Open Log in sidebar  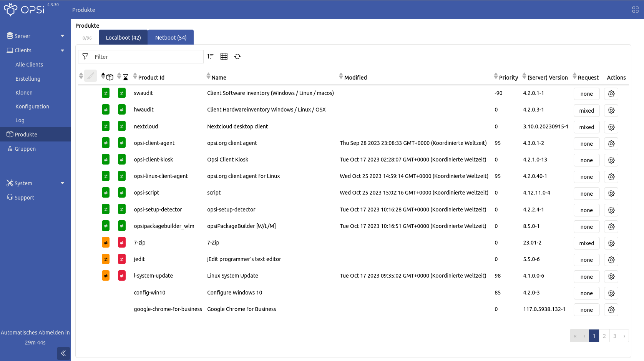[x=20, y=120]
